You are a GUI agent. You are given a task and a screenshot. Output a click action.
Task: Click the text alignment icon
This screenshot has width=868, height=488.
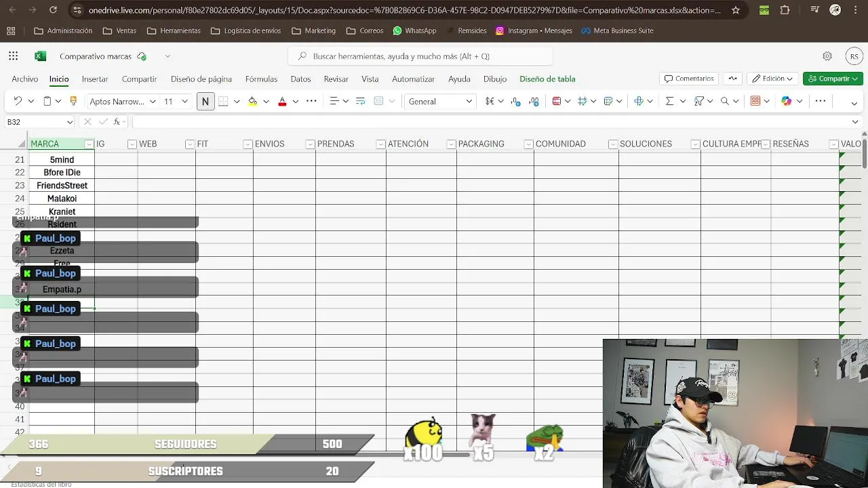[x=334, y=101]
